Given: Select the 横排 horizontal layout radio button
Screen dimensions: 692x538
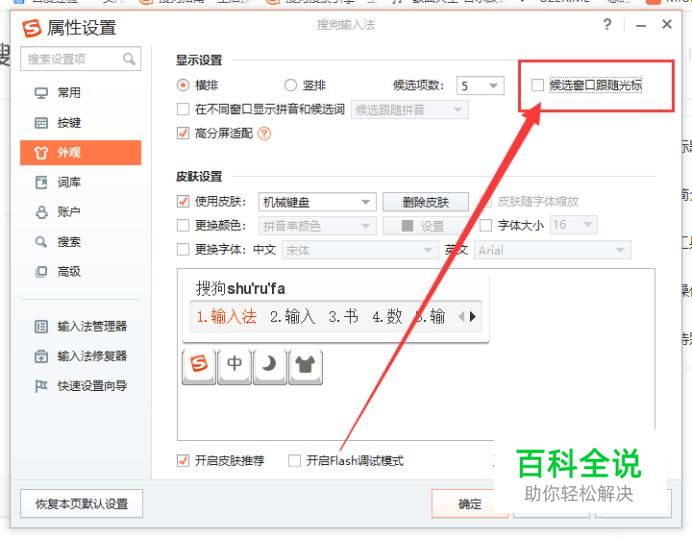Looking at the screenshot, I should (183, 85).
